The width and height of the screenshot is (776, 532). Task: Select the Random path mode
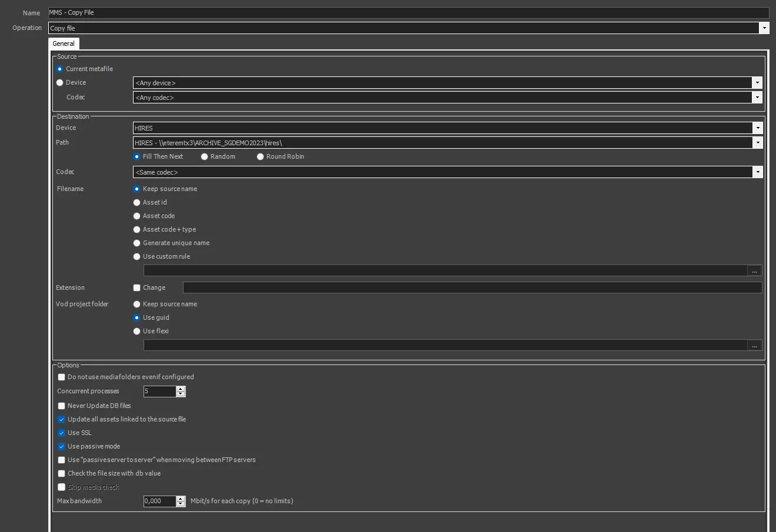[205, 157]
